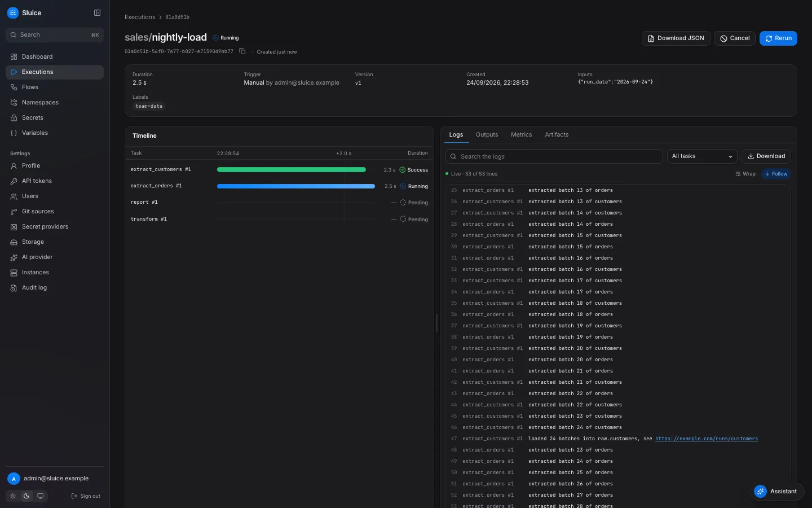The image size is (812, 508).
Task: Click the run_date inputs value
Action: tap(615, 82)
